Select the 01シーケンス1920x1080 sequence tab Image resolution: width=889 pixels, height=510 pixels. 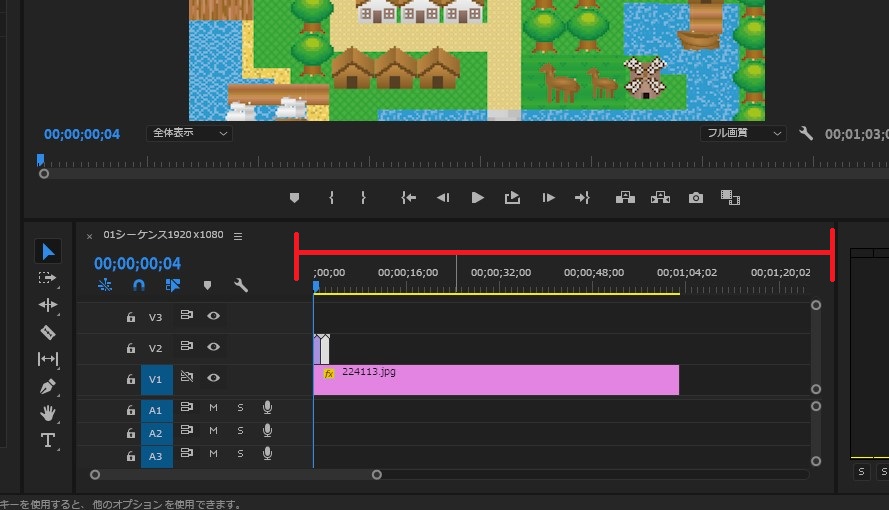(x=163, y=235)
